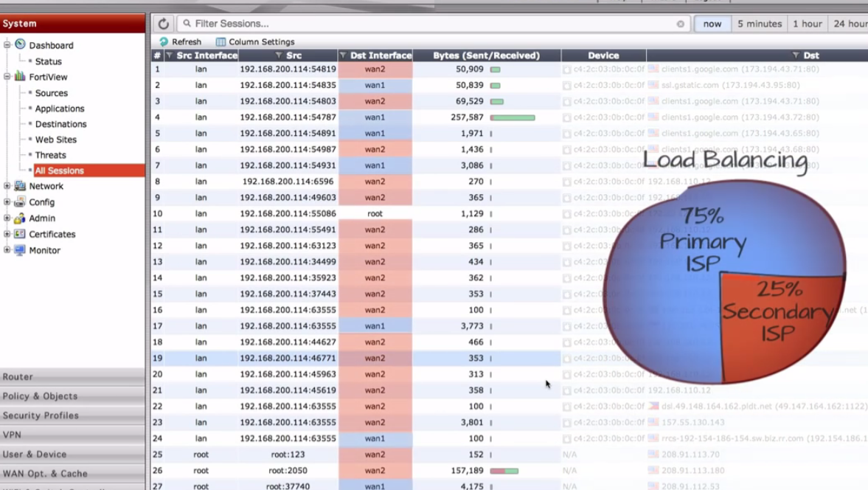The image size is (868, 490).
Task: Open the System menu header
Action: point(72,24)
